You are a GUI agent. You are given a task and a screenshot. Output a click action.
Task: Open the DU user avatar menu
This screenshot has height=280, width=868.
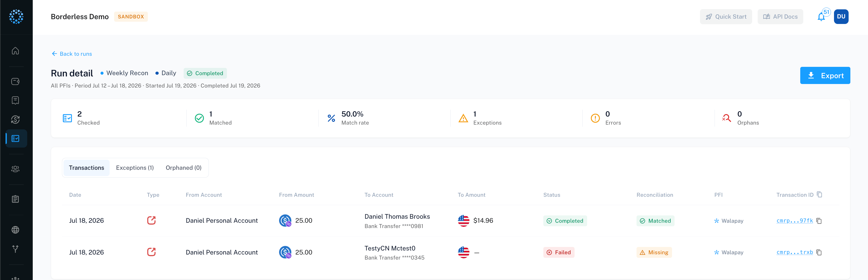[841, 17]
